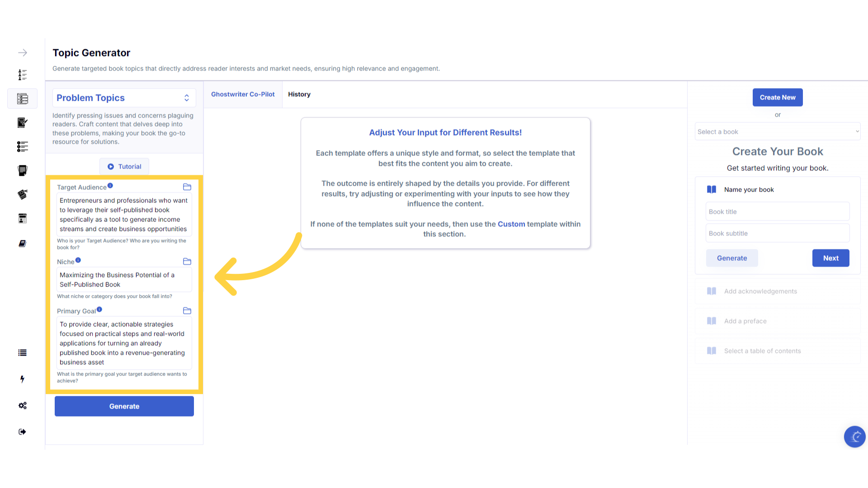
Task: Switch to the History tab
Action: click(299, 94)
